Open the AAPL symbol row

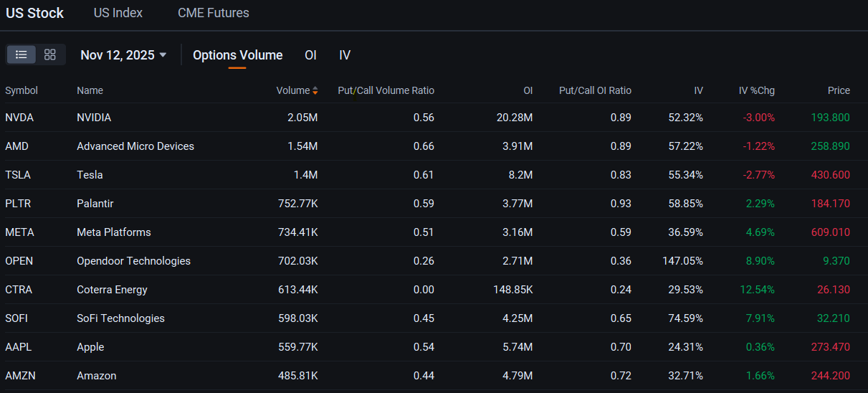[x=18, y=347]
